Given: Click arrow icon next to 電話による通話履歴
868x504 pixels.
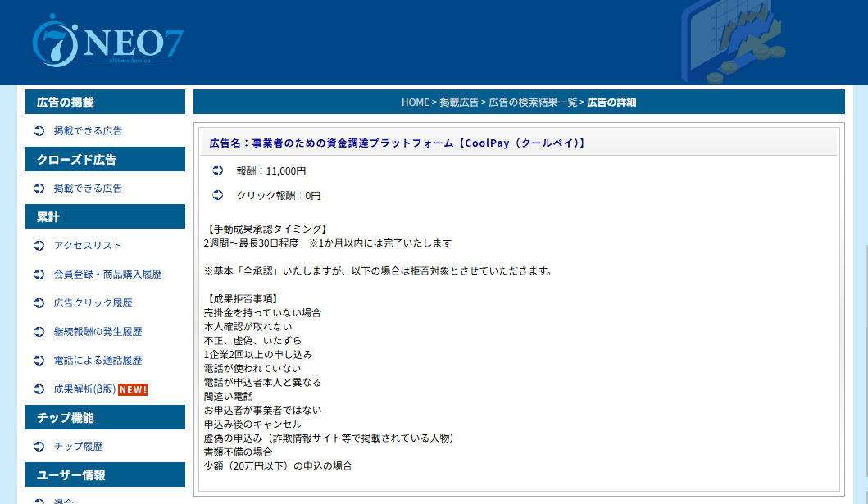Looking at the screenshot, I should 39,361.
